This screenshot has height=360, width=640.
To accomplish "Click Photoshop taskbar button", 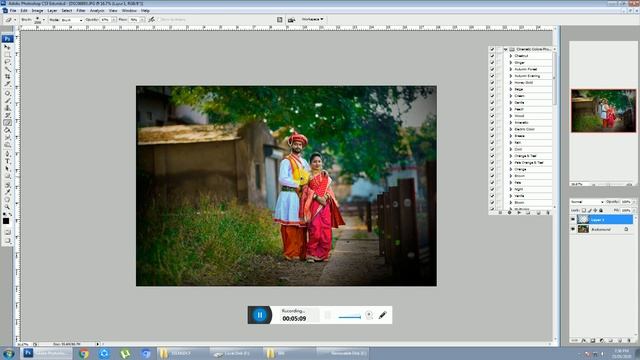I will click(x=47, y=353).
